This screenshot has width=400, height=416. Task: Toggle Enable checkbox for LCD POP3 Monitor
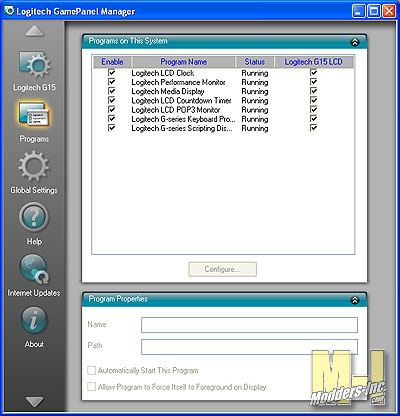[x=112, y=109]
